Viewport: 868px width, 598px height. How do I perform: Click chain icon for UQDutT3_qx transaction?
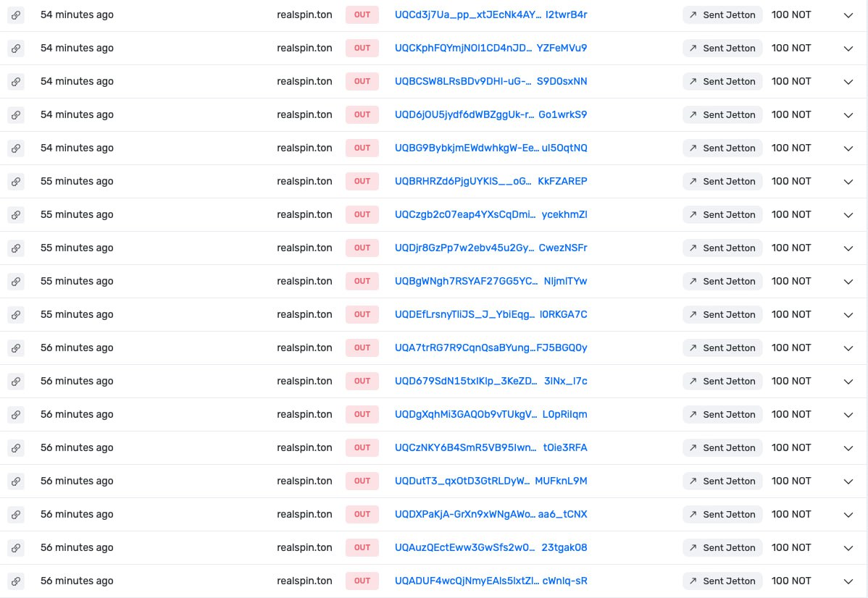[x=16, y=481]
